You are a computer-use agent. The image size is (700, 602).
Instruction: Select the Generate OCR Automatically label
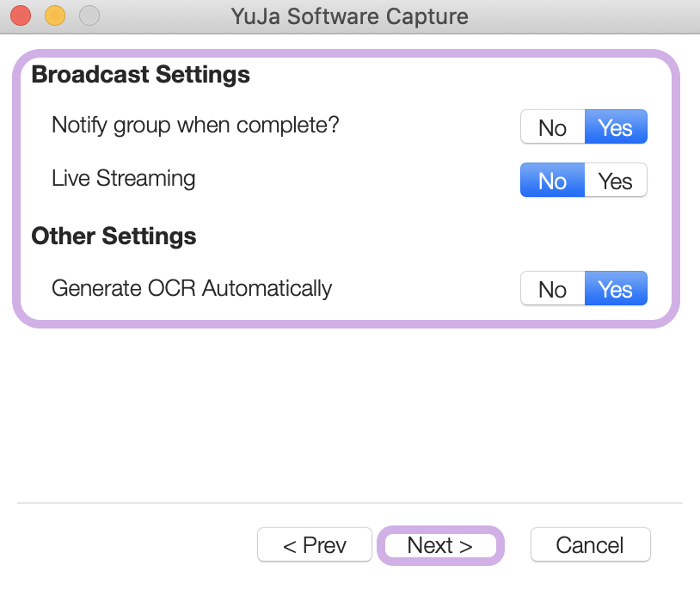[x=192, y=288]
